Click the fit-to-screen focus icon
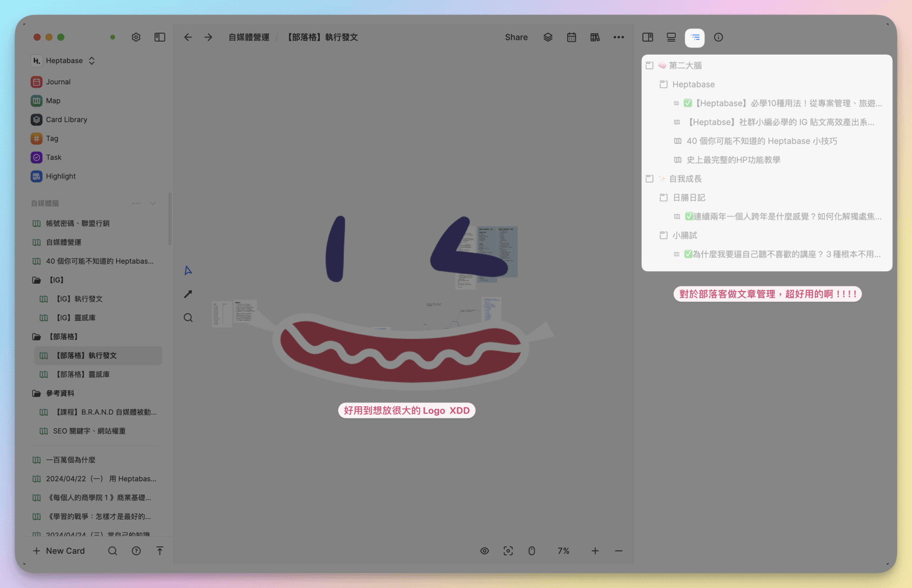The height and width of the screenshot is (588, 912). click(508, 551)
